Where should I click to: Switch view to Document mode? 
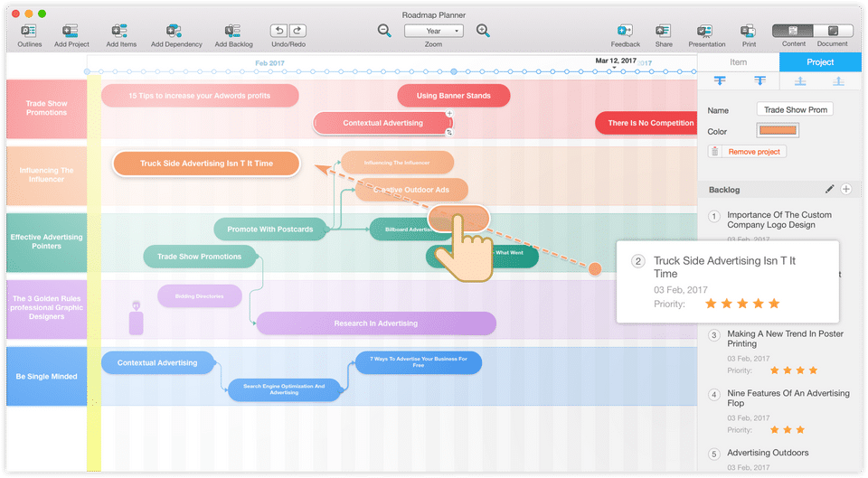click(x=833, y=31)
